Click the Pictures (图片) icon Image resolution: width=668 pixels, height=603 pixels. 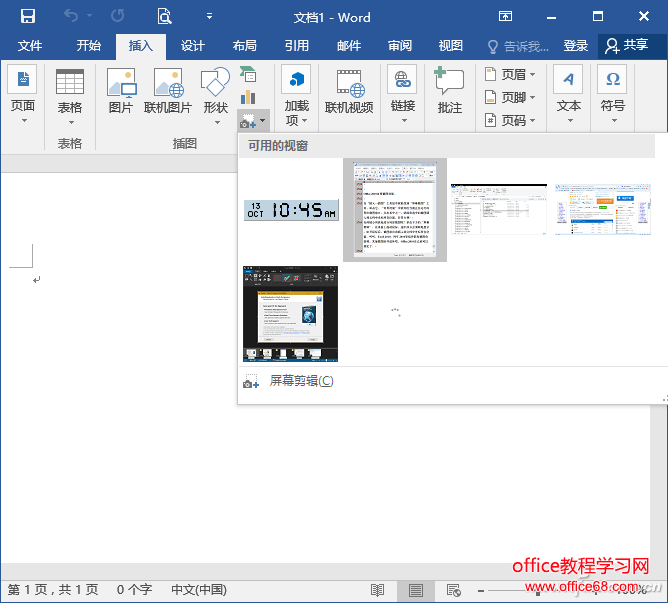click(x=121, y=91)
